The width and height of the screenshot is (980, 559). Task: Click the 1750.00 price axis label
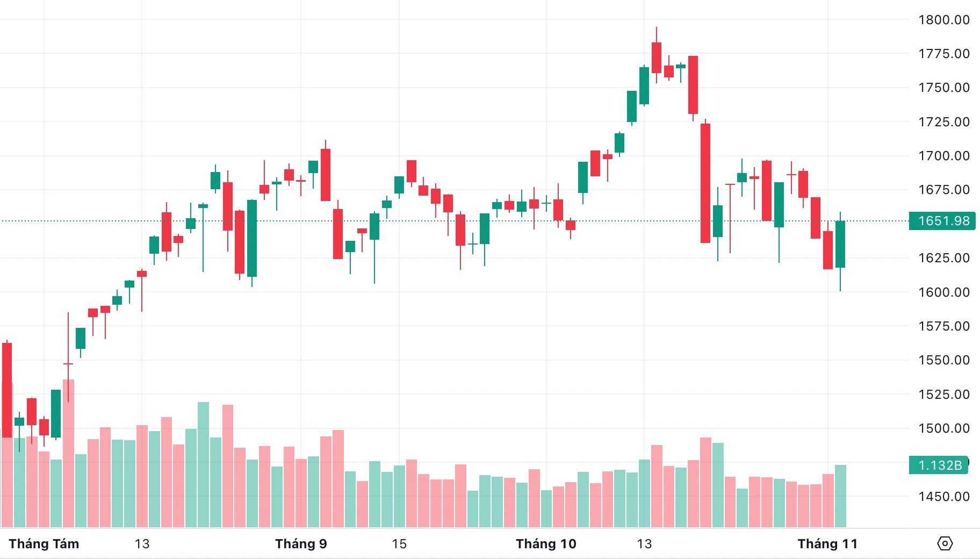coord(944,88)
